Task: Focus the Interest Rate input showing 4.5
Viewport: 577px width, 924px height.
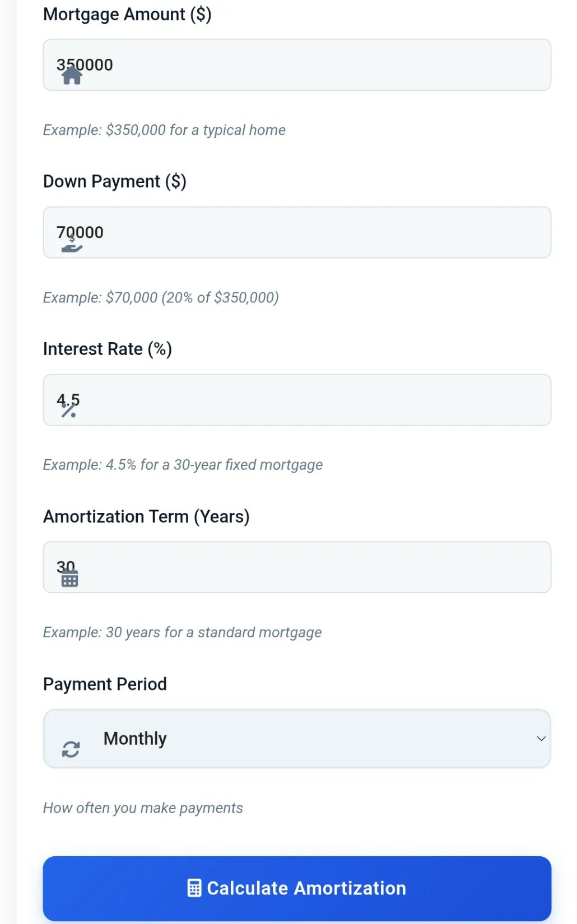Action: [x=297, y=400]
